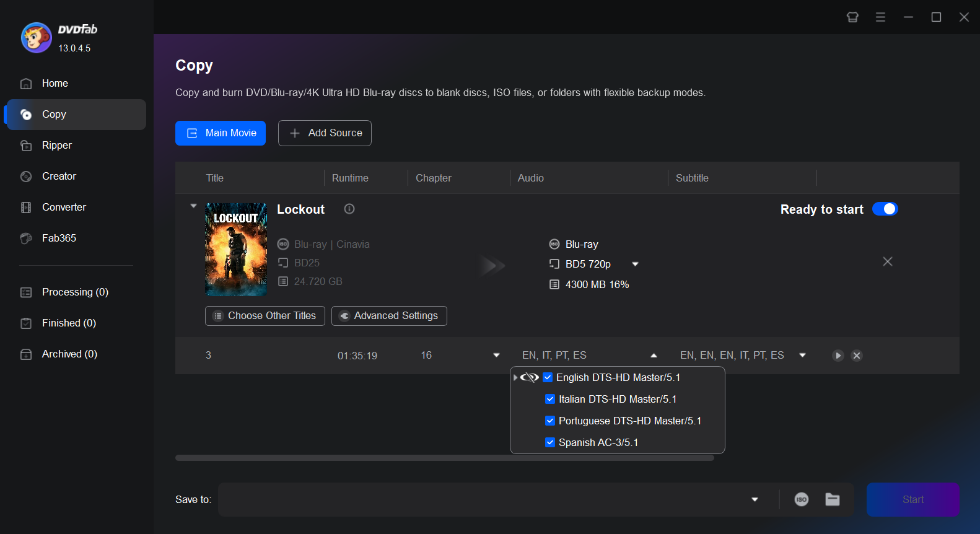This screenshot has width=980, height=534.
Task: Click the Converter sidebar icon
Action: coord(26,208)
